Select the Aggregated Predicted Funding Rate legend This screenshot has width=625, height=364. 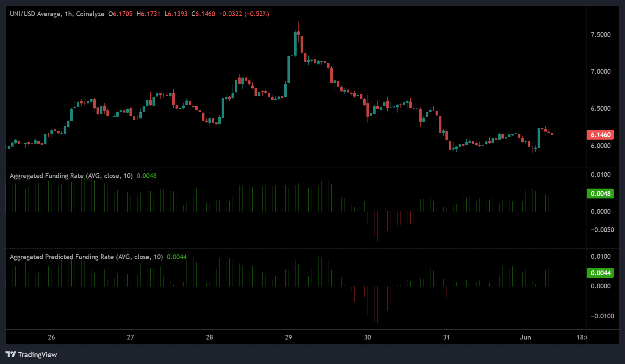[86, 257]
